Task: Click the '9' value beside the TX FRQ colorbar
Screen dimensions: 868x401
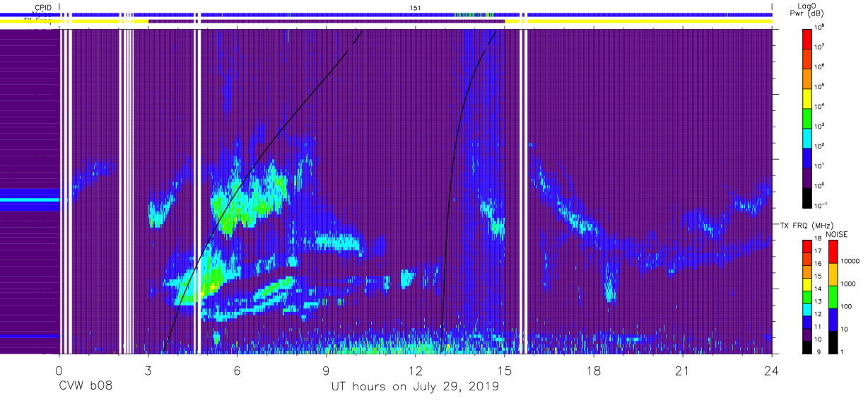Action: click(819, 352)
